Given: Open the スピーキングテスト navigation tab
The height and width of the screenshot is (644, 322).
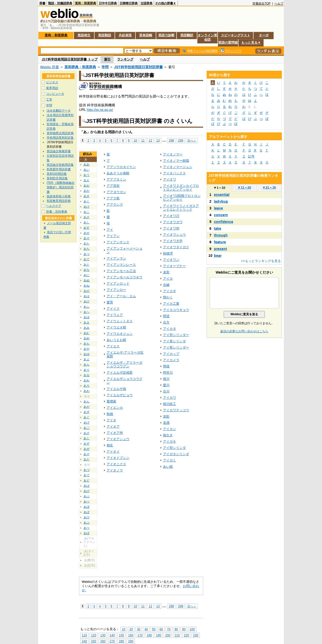Looking at the screenshot, I should 235,35.
